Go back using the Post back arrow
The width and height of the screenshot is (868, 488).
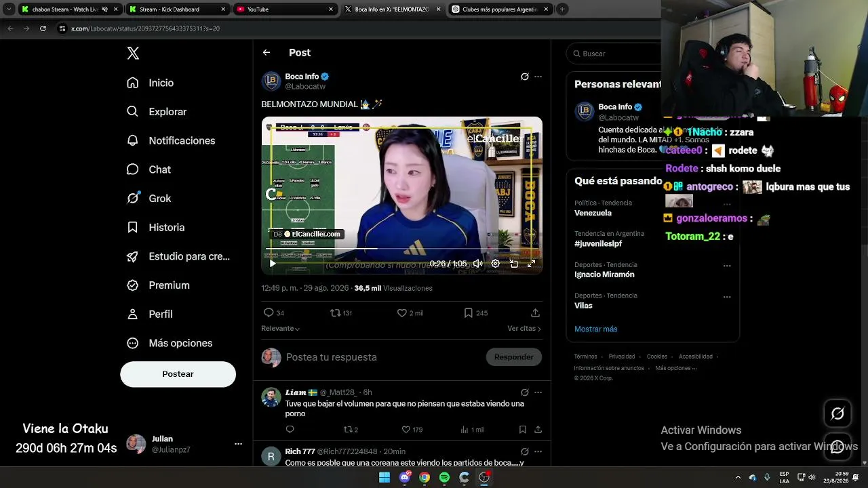[x=267, y=53]
